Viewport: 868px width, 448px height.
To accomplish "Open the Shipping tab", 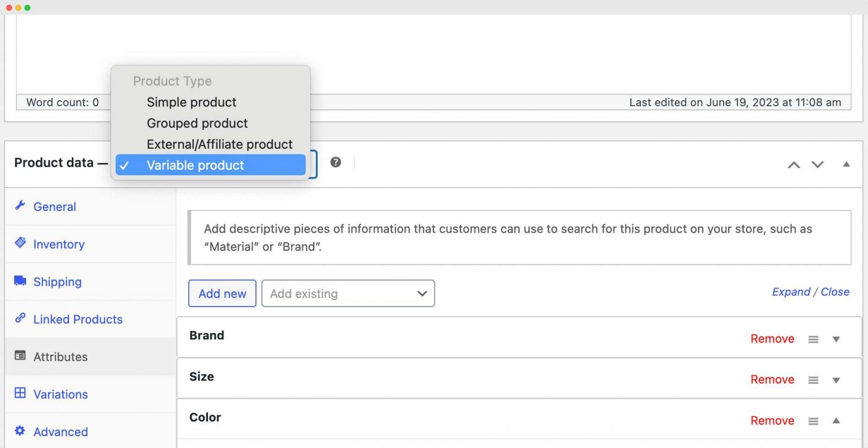I will point(57,281).
